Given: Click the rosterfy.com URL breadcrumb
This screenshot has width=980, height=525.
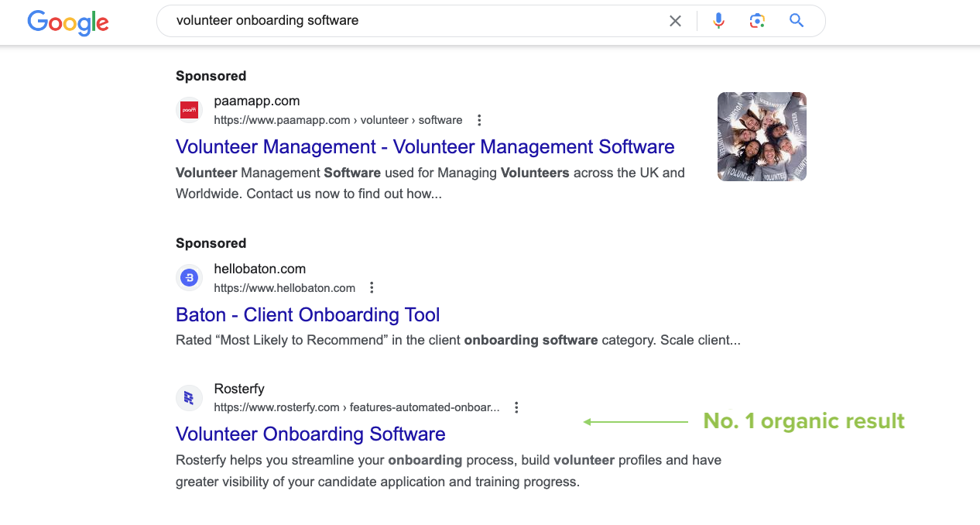Looking at the screenshot, I should [x=356, y=407].
